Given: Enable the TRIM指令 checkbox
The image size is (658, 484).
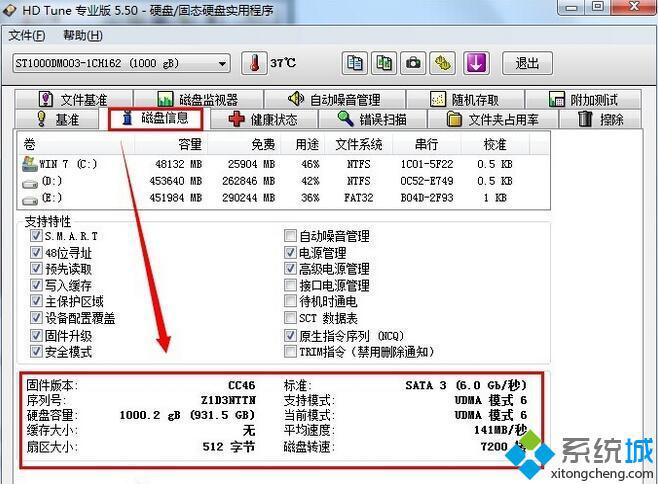Looking at the screenshot, I should coord(290,351).
